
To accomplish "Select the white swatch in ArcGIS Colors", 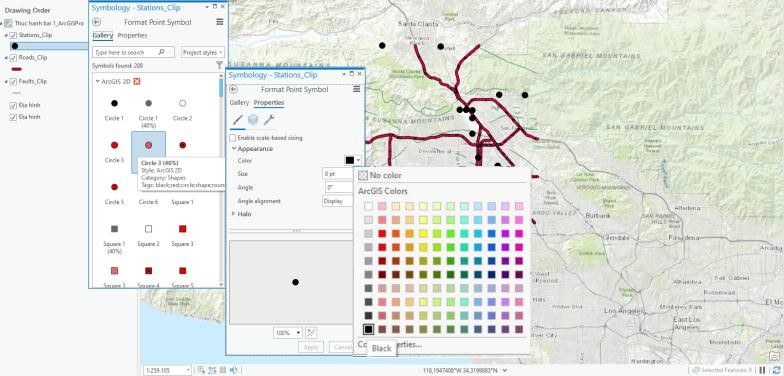I will [368, 206].
